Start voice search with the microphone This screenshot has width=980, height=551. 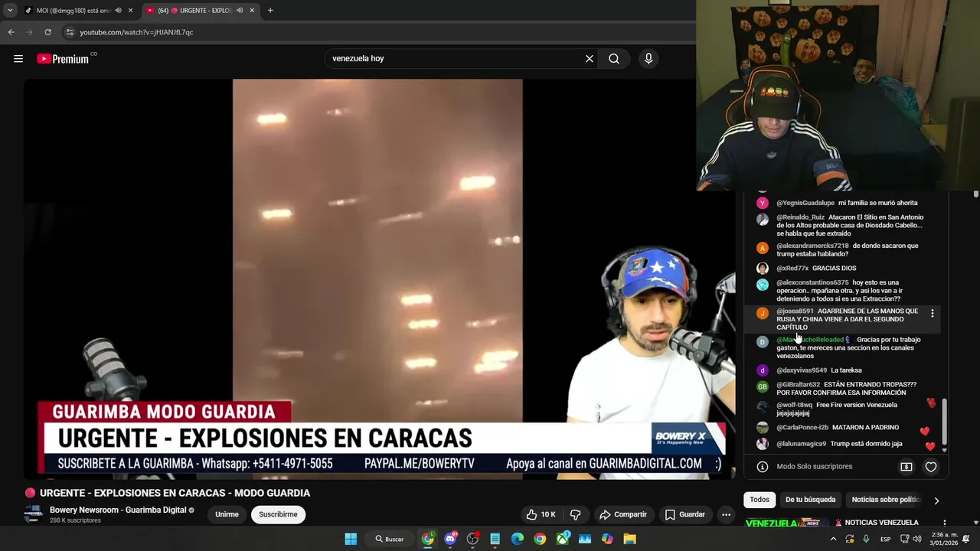[648, 59]
